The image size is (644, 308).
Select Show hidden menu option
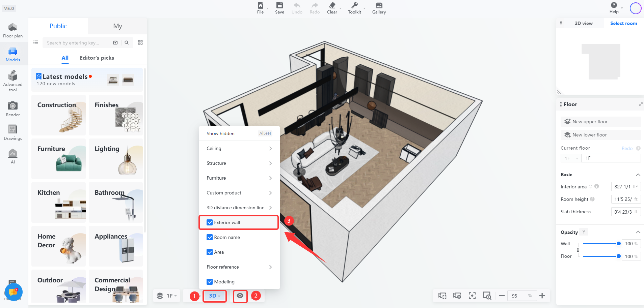pos(239,133)
